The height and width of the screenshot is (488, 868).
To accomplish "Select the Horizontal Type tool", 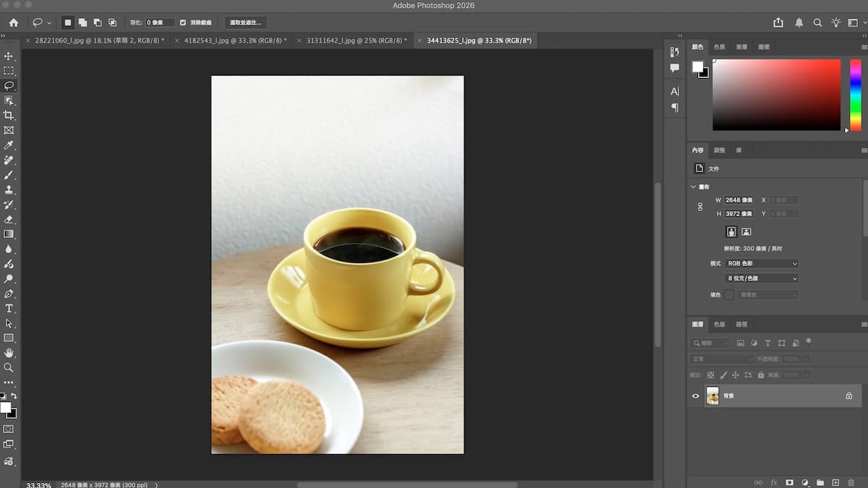I will (9, 309).
